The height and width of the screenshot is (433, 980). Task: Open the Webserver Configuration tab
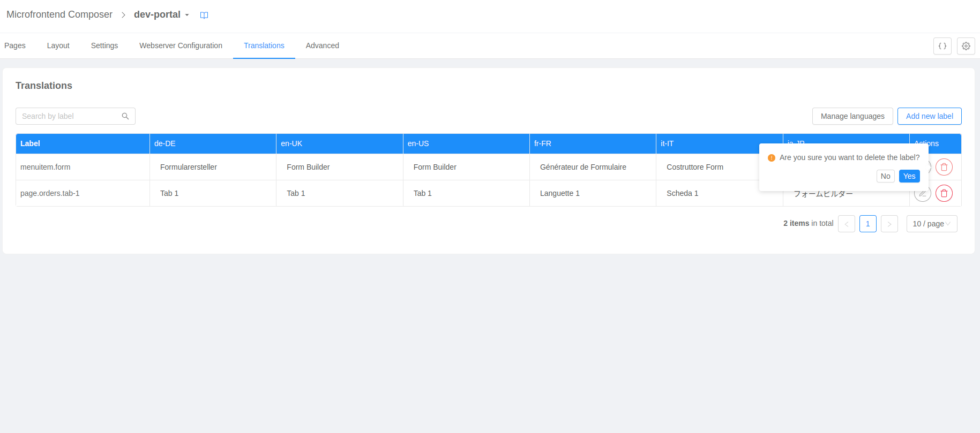click(x=181, y=45)
